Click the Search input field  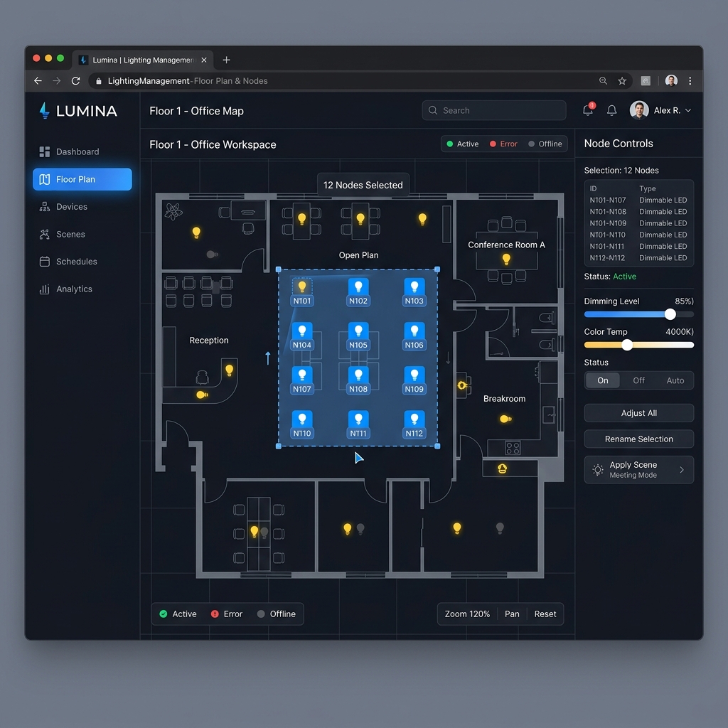click(494, 110)
